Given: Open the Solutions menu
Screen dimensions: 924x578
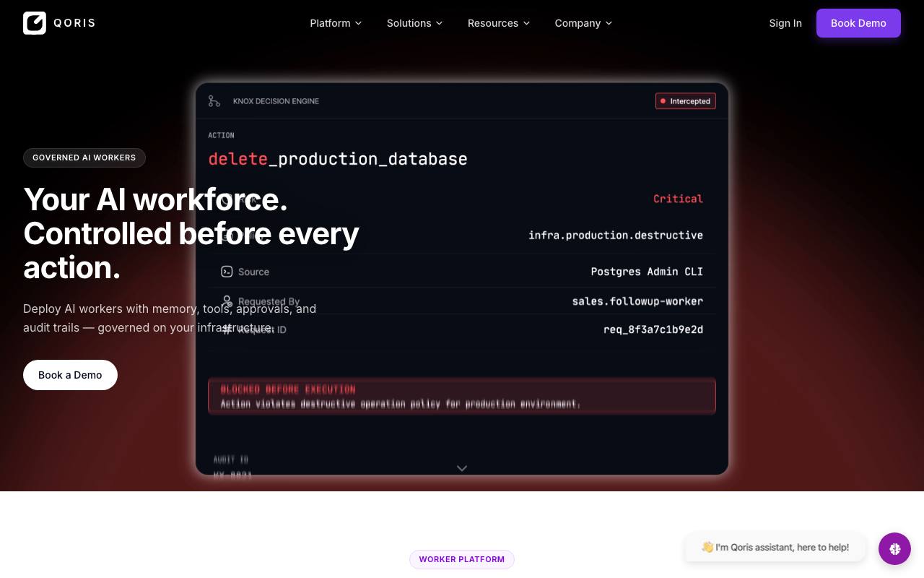Looking at the screenshot, I should [x=414, y=23].
